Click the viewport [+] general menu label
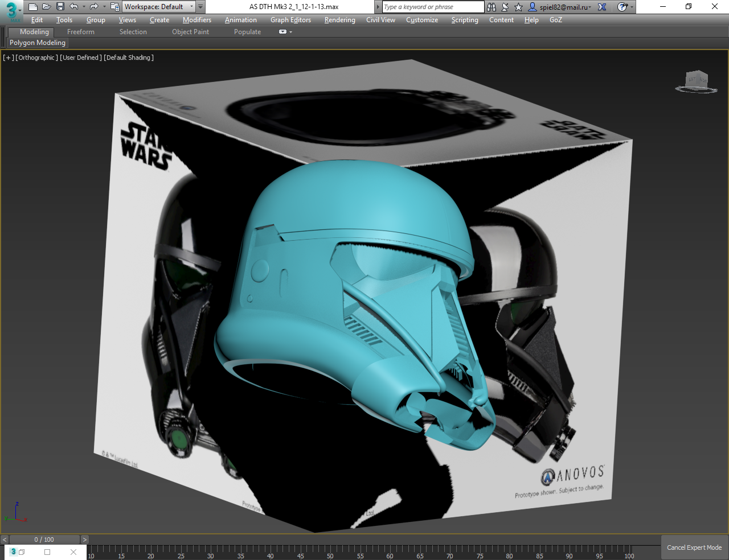729x560 pixels. click(x=9, y=57)
